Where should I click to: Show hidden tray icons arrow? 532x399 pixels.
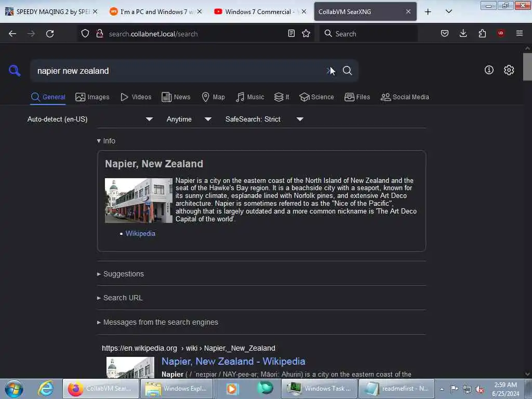pos(442,389)
